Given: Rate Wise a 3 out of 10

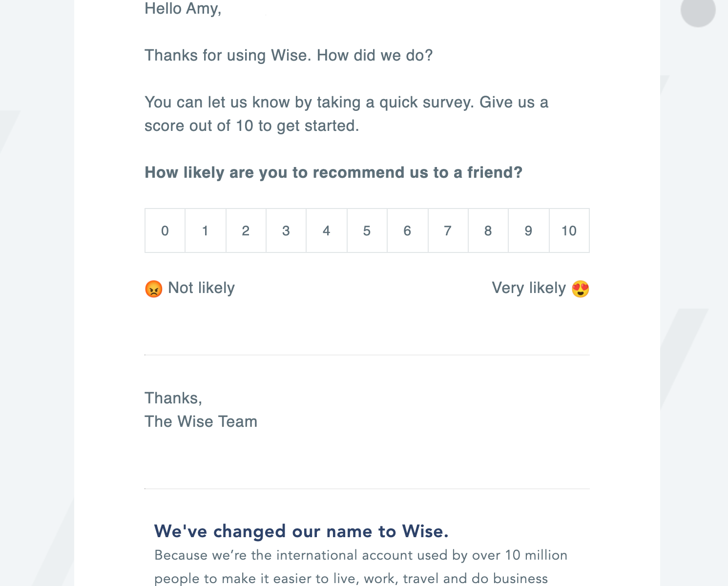Looking at the screenshot, I should click(286, 230).
